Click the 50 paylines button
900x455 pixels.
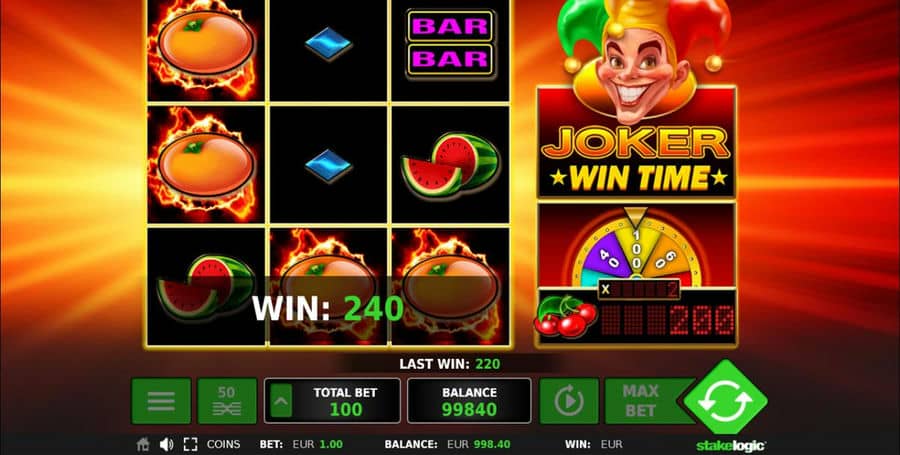pyautogui.click(x=227, y=401)
